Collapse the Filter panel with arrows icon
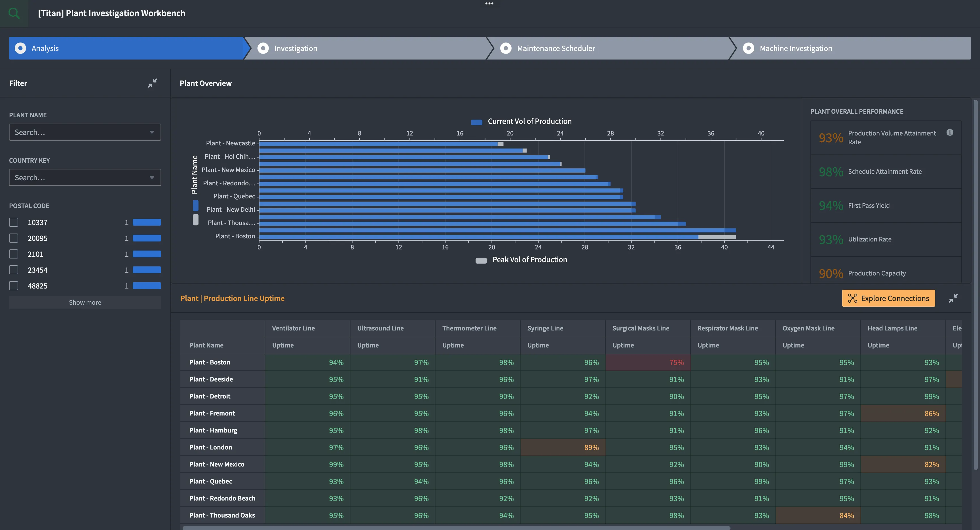Screen dimensions: 980x530 153,83
